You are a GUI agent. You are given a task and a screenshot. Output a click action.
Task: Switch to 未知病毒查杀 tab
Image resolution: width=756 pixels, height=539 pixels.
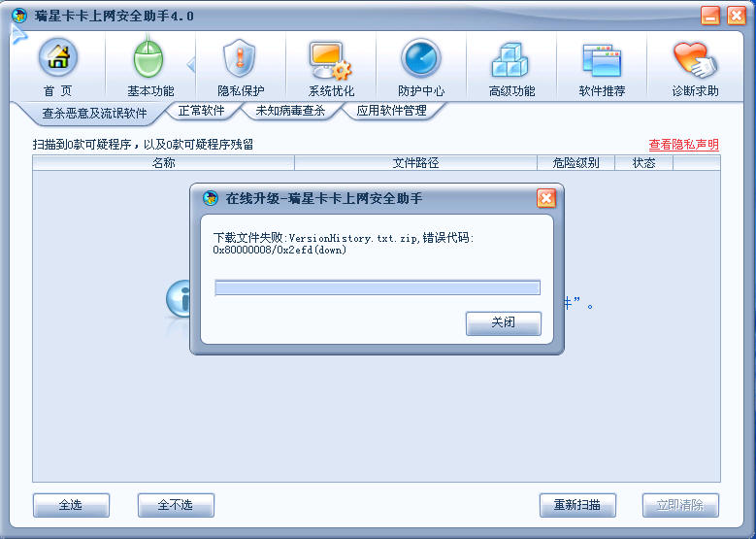pyautogui.click(x=290, y=111)
